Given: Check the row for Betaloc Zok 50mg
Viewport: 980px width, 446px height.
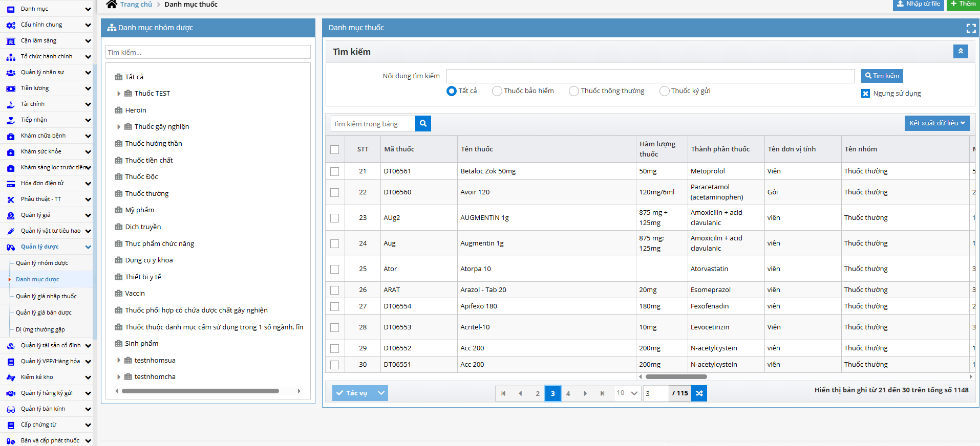Looking at the screenshot, I should point(335,171).
